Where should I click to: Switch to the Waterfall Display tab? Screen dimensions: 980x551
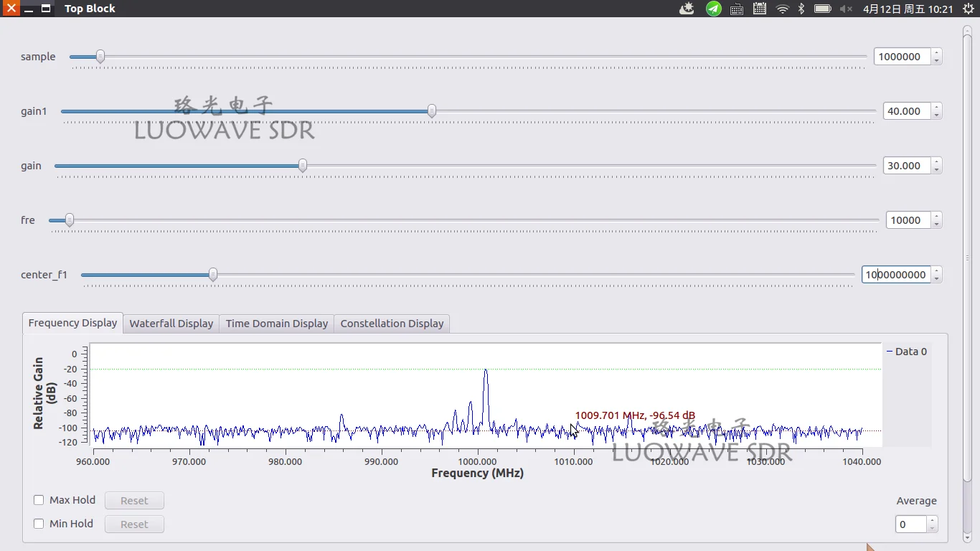[x=171, y=323]
